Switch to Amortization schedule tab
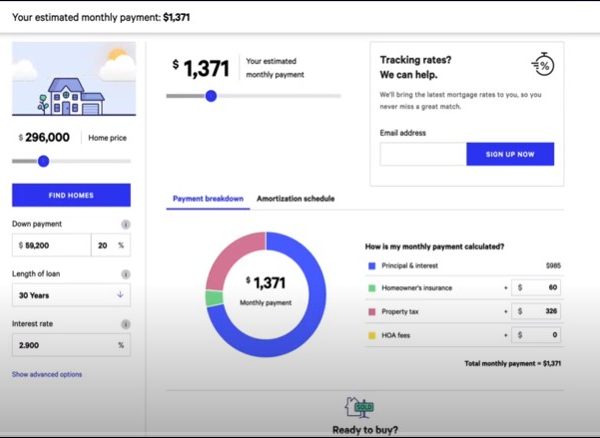600x438 pixels. click(295, 199)
